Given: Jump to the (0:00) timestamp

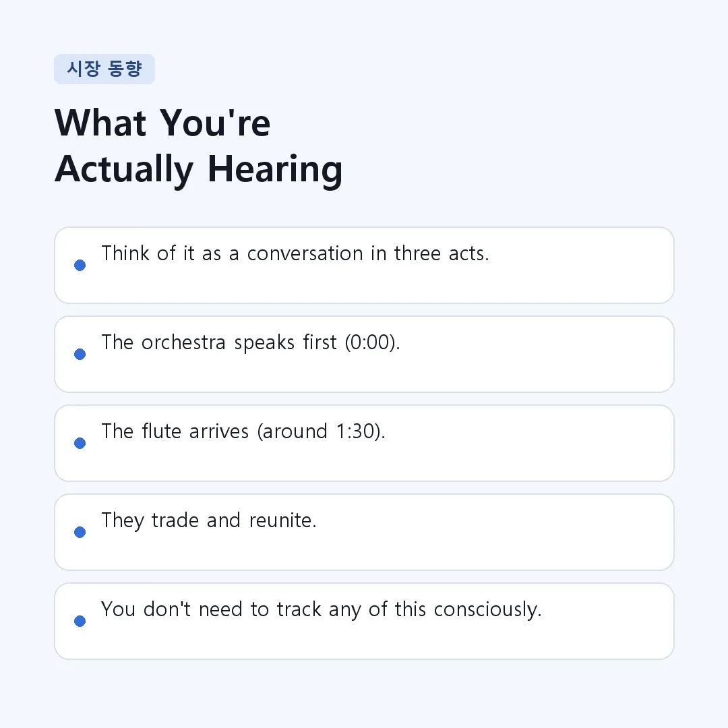Looking at the screenshot, I should tap(372, 342).
